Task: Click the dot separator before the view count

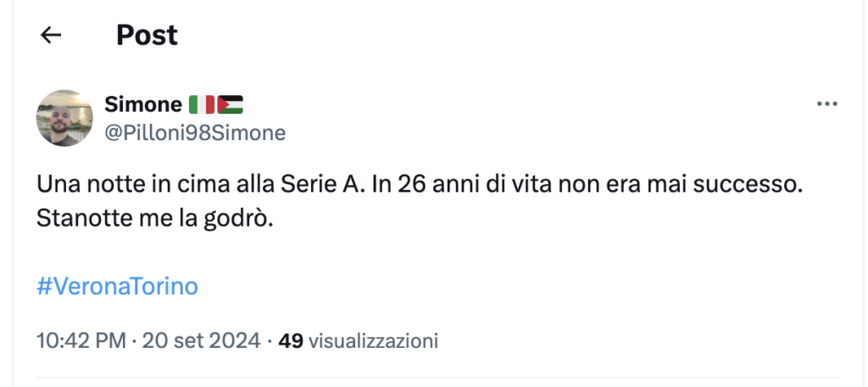Action: [x=269, y=342]
